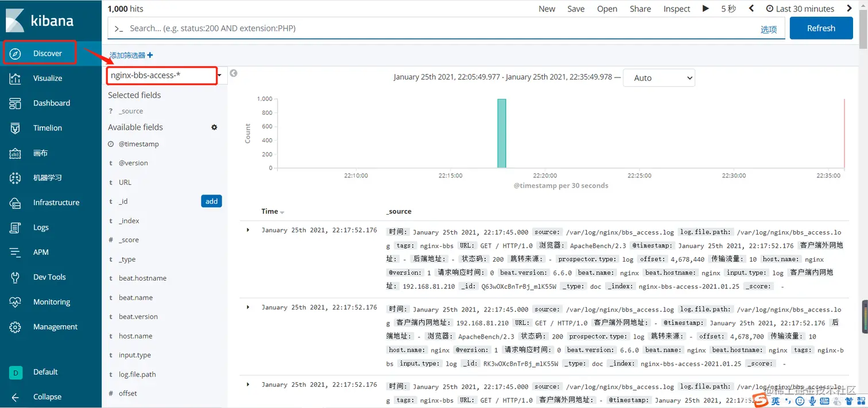Select the _index field
Viewport: 868px width, 408px height.
[x=129, y=221]
